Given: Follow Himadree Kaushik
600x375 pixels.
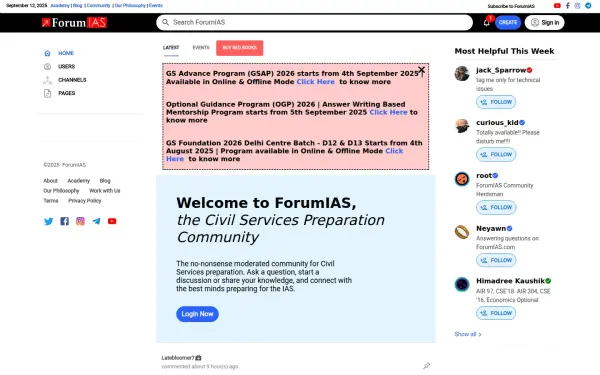Looking at the screenshot, I should (x=496, y=313).
